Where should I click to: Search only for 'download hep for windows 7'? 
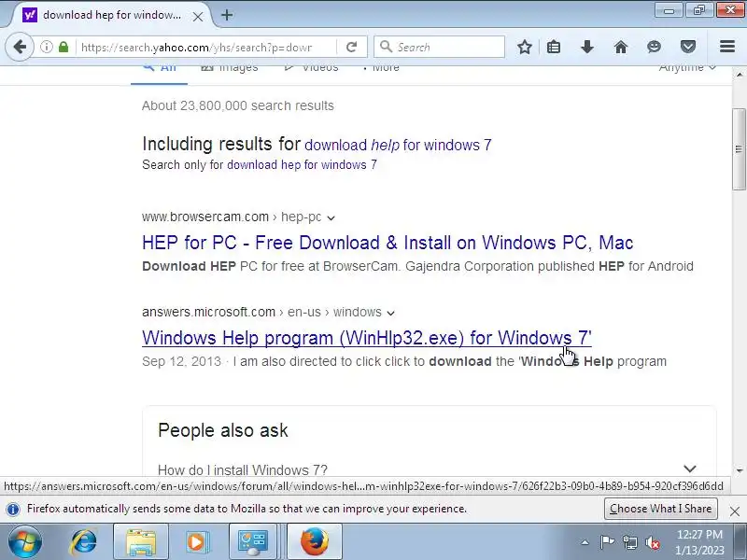(302, 165)
